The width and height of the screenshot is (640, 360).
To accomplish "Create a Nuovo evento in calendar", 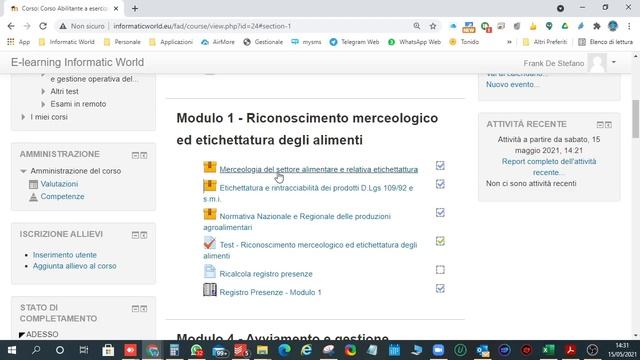I will (513, 84).
